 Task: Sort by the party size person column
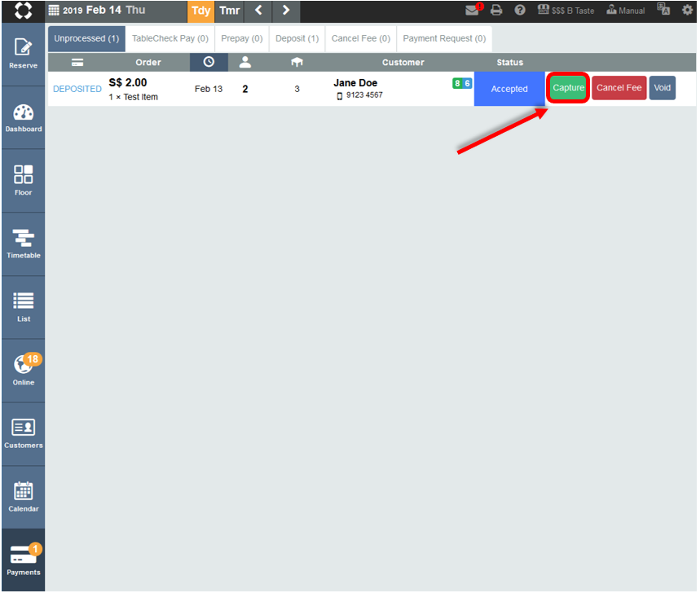point(244,62)
